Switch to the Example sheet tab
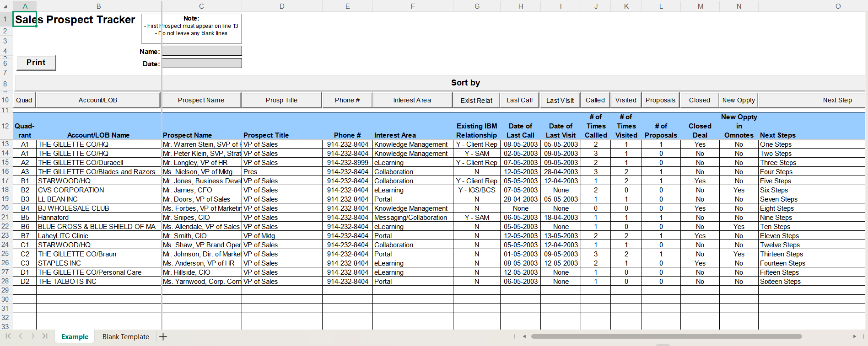Image resolution: width=868 pixels, height=346 pixels. click(75, 337)
